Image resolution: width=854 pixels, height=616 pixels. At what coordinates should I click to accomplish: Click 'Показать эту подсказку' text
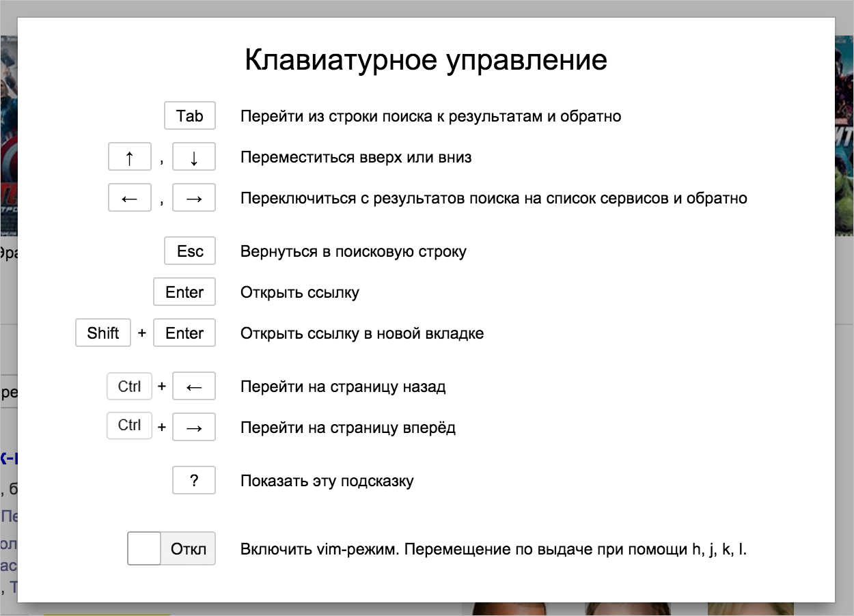pyautogui.click(x=327, y=481)
